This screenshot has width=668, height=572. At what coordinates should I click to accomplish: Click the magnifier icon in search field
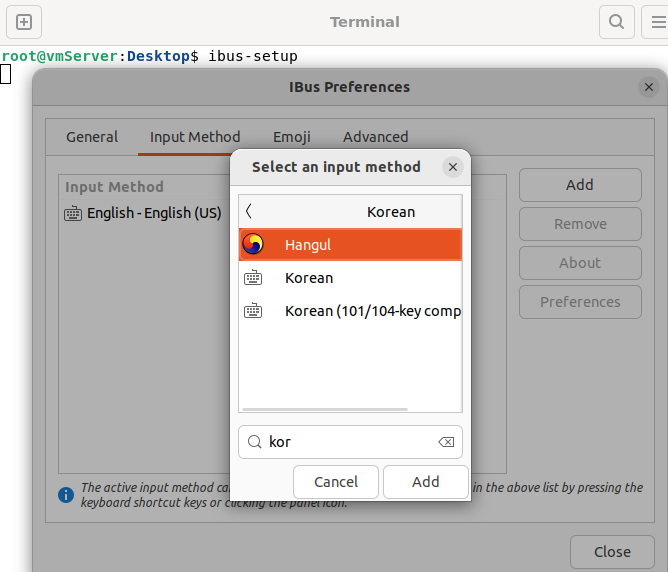tap(254, 442)
